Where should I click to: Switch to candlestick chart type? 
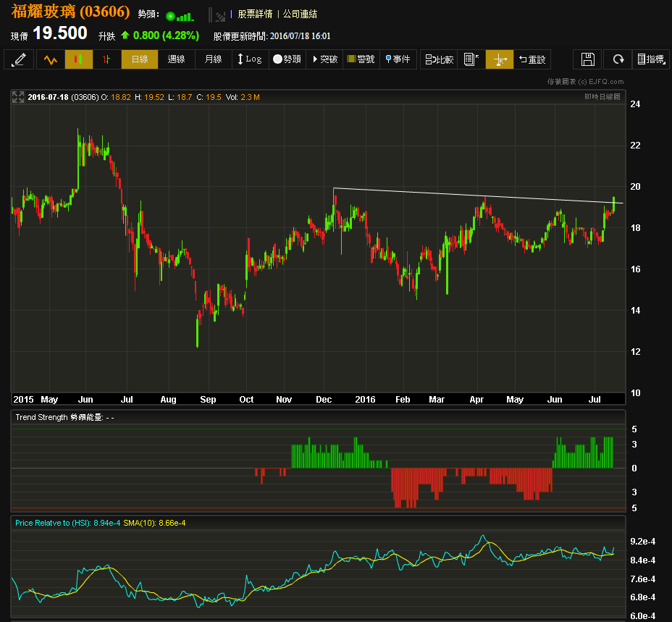[79, 59]
